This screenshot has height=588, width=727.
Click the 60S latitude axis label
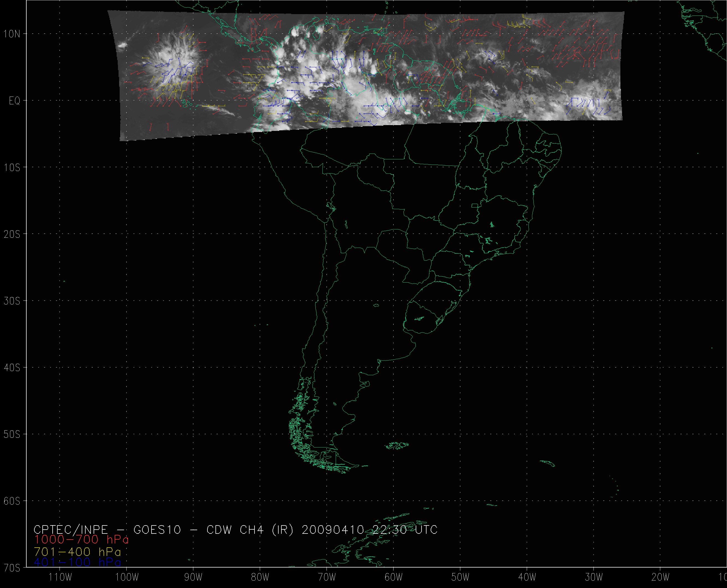click(x=12, y=501)
